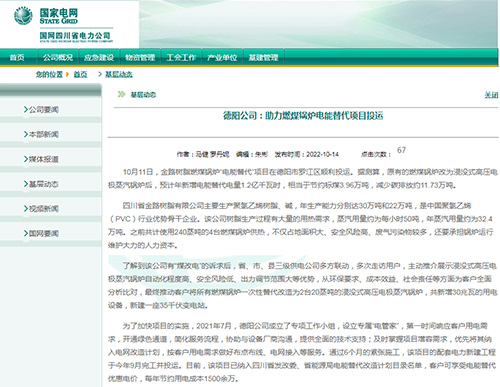Open the 物资管理 navigation menu item

coord(140,57)
